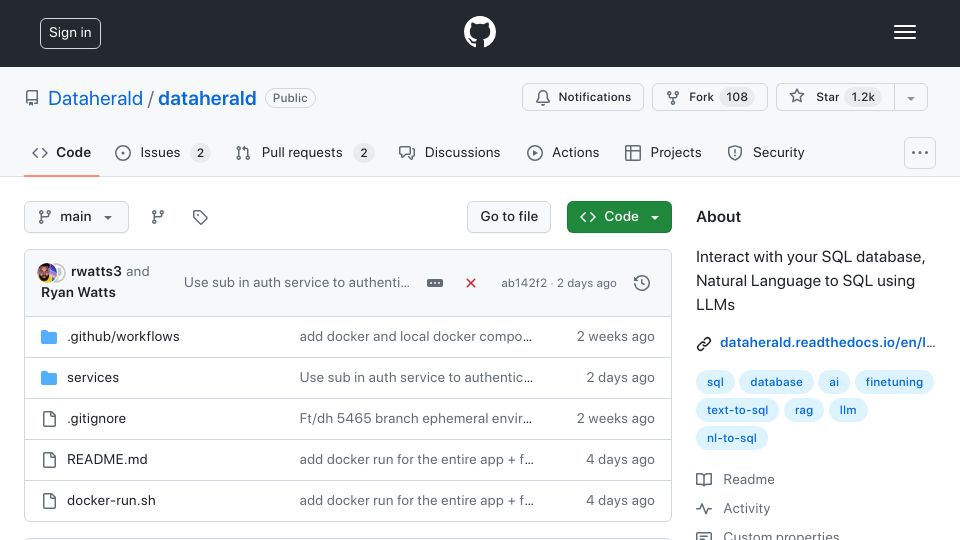Fork the repository using the Fork button
Image resolution: width=960 pixels, height=540 pixels.
coord(709,97)
